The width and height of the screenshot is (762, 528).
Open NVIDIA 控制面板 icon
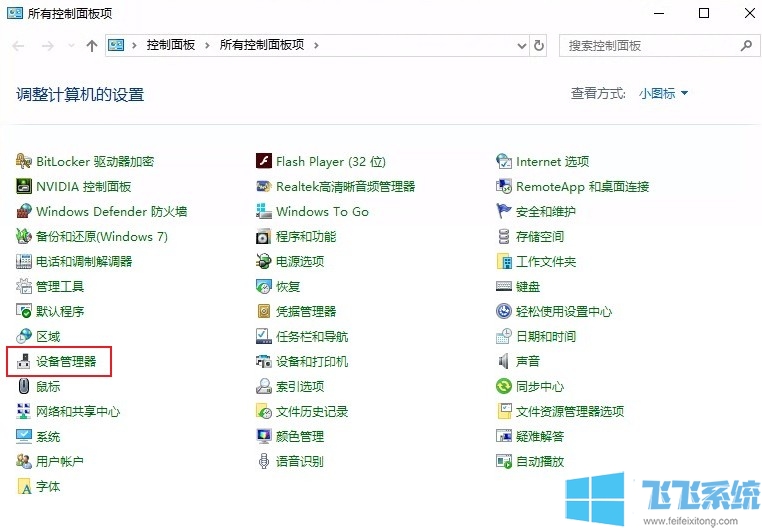click(24, 186)
